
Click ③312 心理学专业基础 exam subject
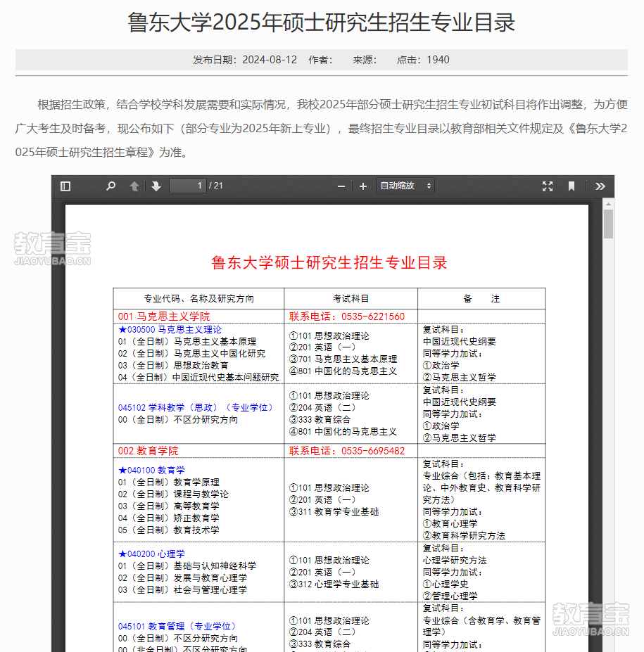334,584
